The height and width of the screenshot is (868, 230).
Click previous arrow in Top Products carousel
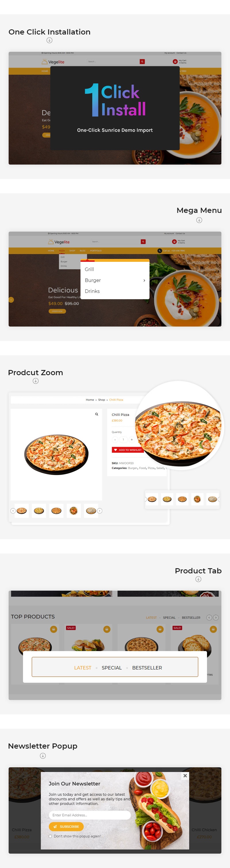209,618
